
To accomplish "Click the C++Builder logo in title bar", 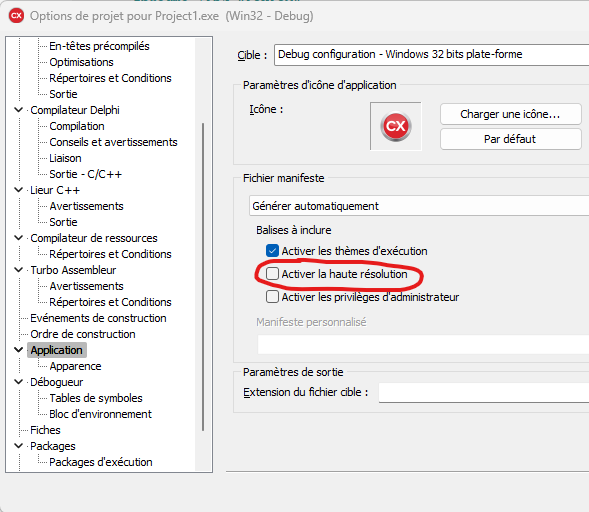I will (17, 16).
